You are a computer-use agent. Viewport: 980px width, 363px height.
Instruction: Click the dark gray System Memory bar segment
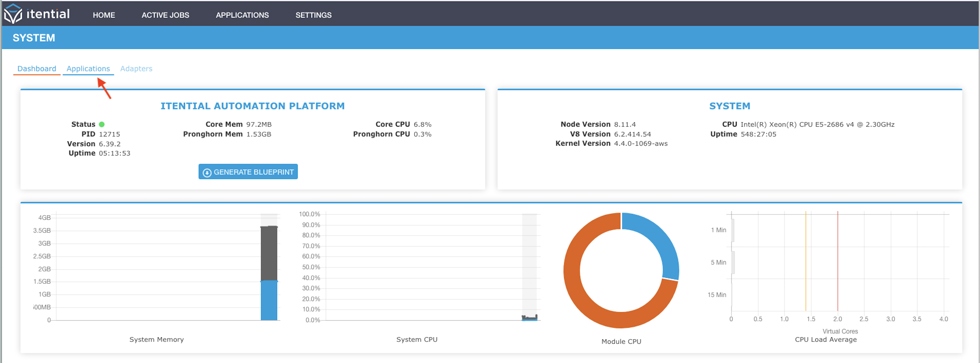(x=269, y=254)
